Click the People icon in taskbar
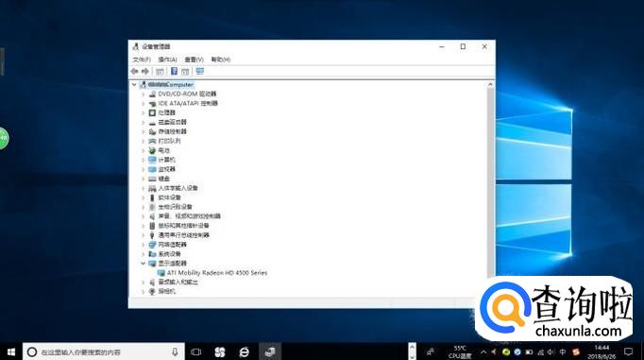 430,352
